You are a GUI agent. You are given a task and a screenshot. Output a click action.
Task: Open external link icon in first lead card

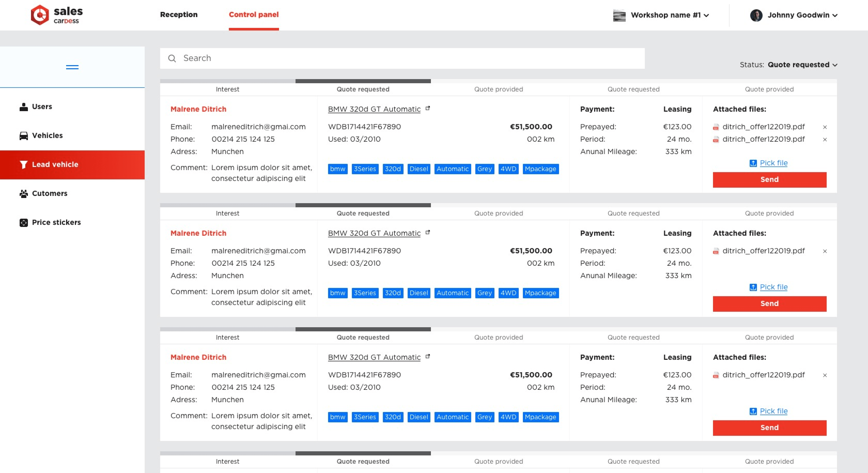pos(428,108)
